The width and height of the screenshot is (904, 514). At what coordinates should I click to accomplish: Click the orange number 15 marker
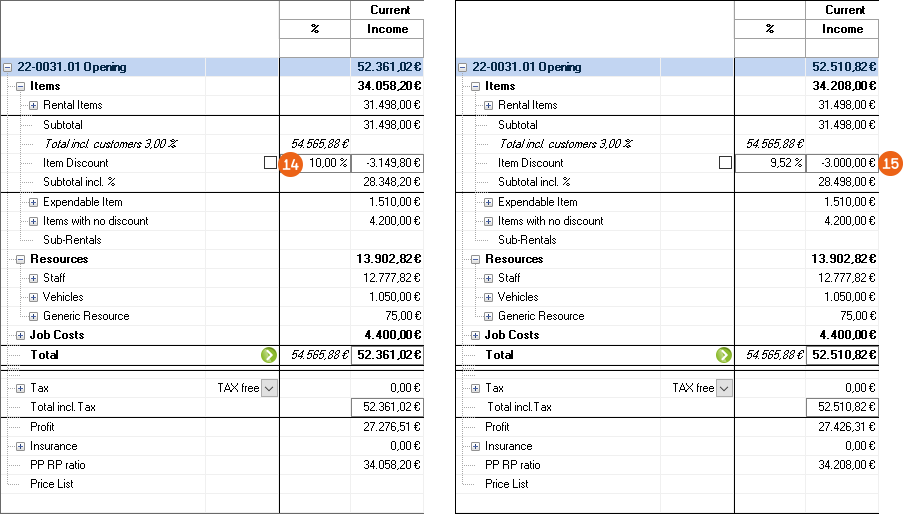891,163
